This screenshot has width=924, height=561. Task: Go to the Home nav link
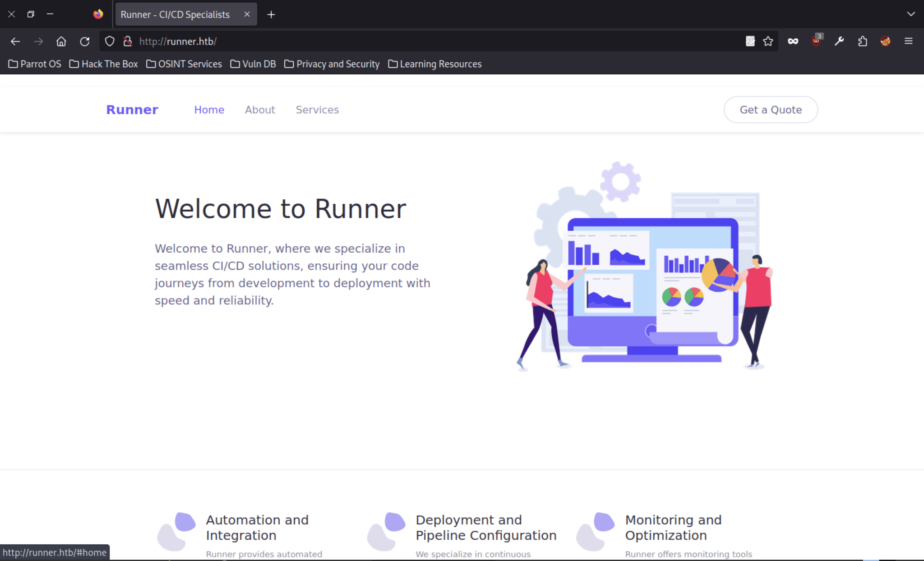click(x=209, y=110)
